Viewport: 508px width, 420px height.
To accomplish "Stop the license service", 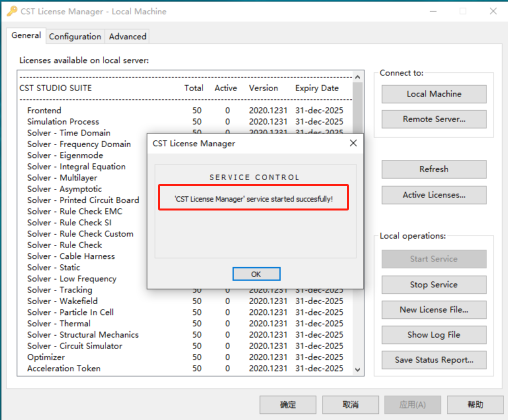I will pyautogui.click(x=434, y=284).
